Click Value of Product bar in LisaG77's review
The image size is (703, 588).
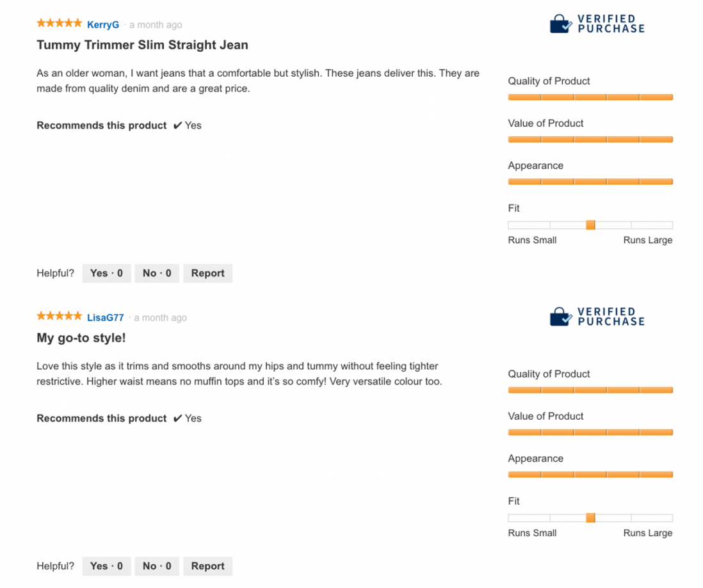tap(590, 433)
